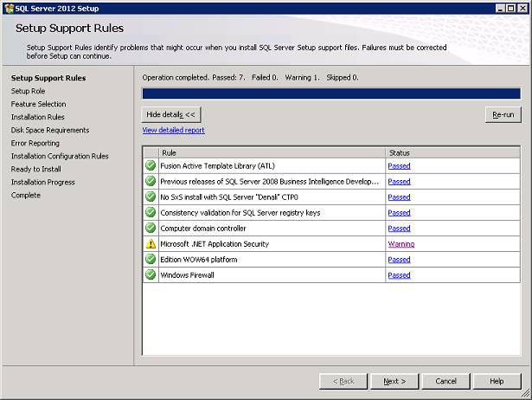532x400 pixels.
Task: Select Feature Selection step in sidebar
Action: (x=38, y=104)
